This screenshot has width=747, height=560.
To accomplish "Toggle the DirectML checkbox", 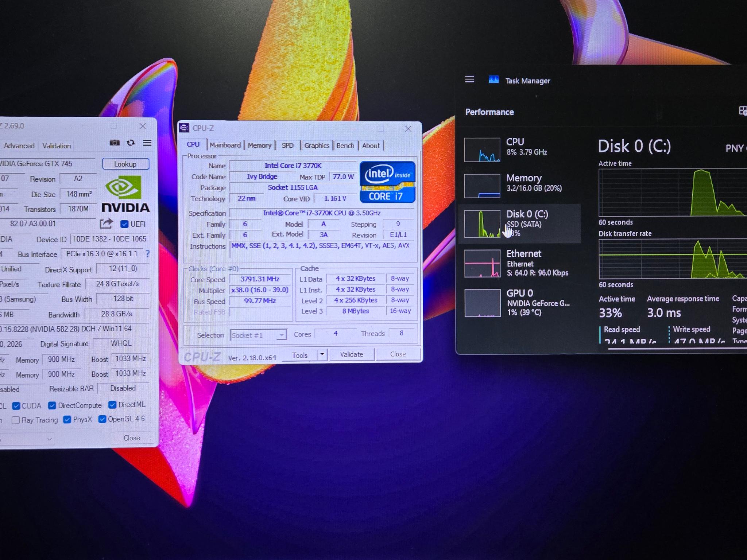I will (x=112, y=405).
